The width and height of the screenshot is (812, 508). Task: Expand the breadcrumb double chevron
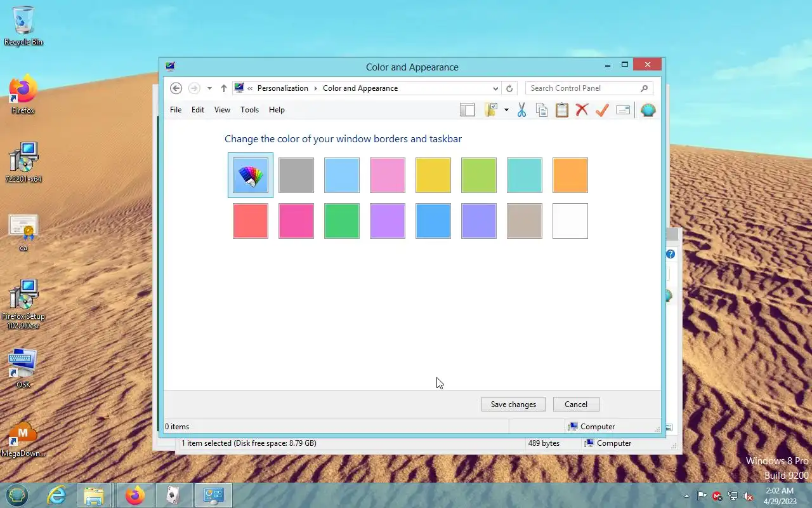coord(251,88)
